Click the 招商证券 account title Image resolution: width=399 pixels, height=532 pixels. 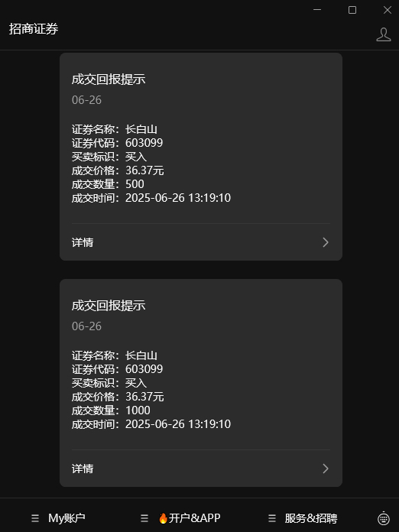(34, 29)
